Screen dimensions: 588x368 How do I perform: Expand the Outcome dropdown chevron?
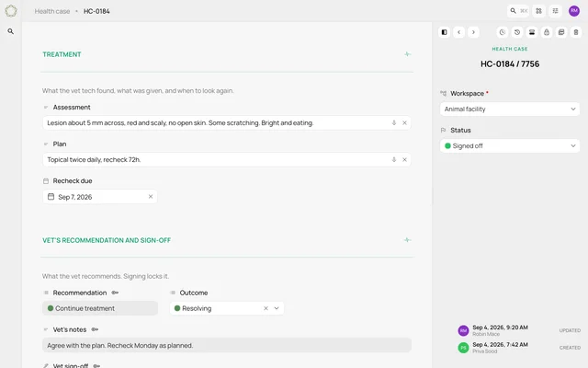tap(277, 308)
